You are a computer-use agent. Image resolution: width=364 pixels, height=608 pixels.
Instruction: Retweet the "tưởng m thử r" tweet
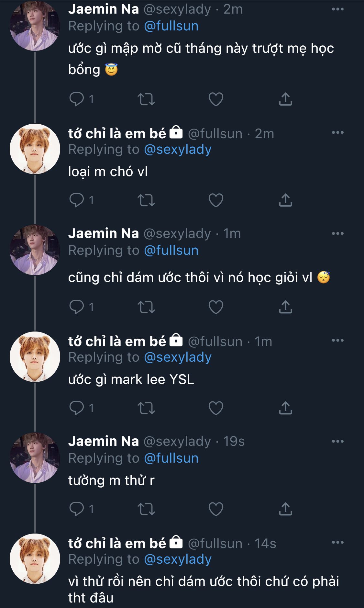pos(146,509)
